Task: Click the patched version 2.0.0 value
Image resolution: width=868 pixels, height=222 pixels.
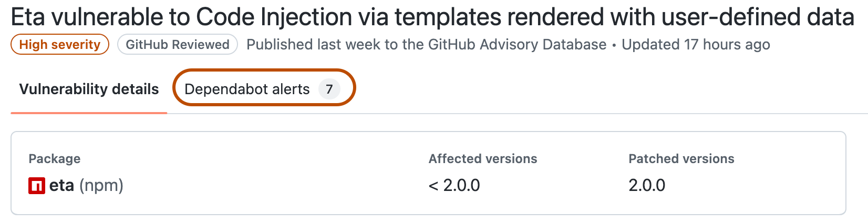Action: click(647, 185)
